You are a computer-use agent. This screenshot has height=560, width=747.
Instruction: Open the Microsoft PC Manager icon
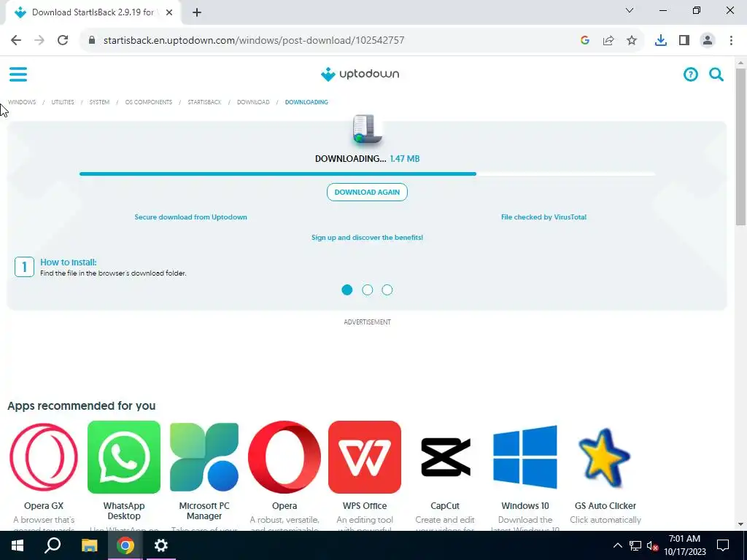pos(204,457)
